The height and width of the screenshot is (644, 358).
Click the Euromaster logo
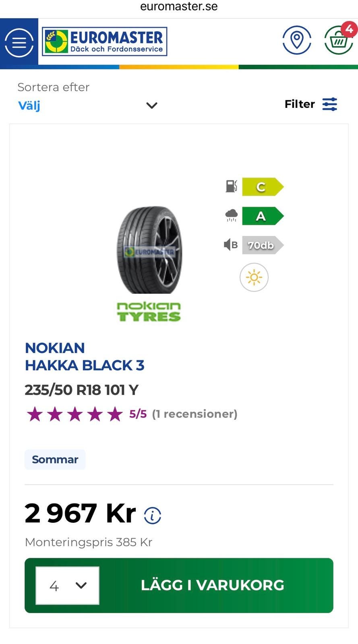(x=104, y=41)
